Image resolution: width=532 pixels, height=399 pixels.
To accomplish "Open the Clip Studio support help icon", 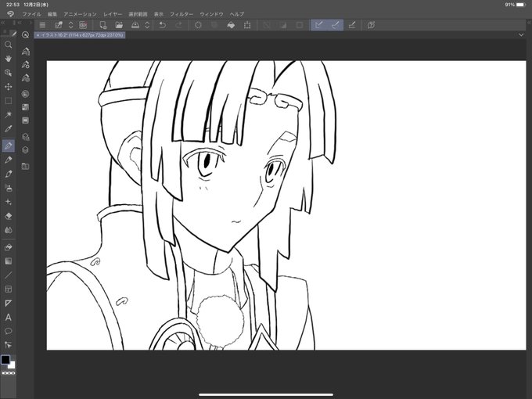I will click(371, 25).
